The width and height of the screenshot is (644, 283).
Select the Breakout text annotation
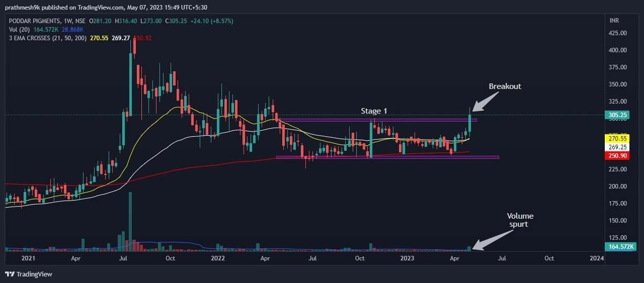(x=504, y=86)
